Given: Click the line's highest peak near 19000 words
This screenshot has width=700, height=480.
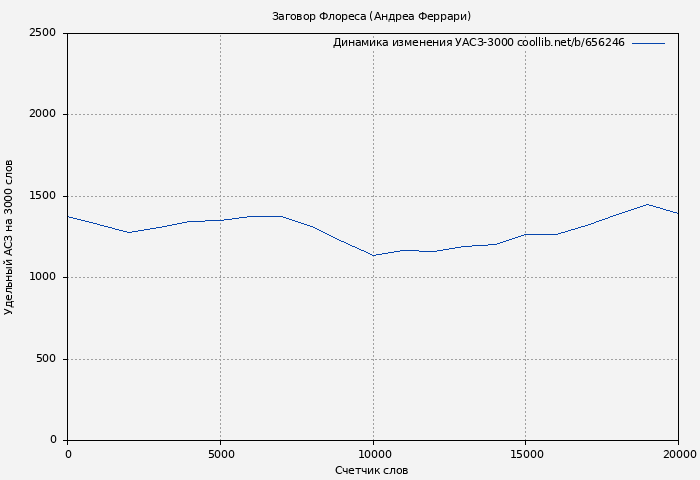Looking at the screenshot, I should click(x=648, y=204).
